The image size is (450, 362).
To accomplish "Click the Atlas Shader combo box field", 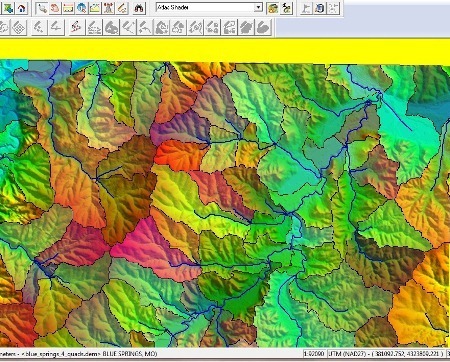I will tap(209, 7).
